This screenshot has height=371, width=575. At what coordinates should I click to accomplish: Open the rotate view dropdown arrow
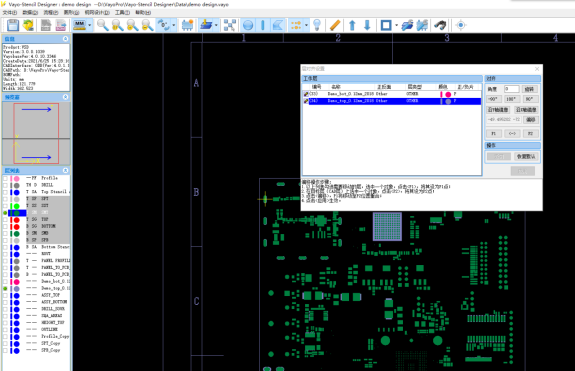(174, 25)
